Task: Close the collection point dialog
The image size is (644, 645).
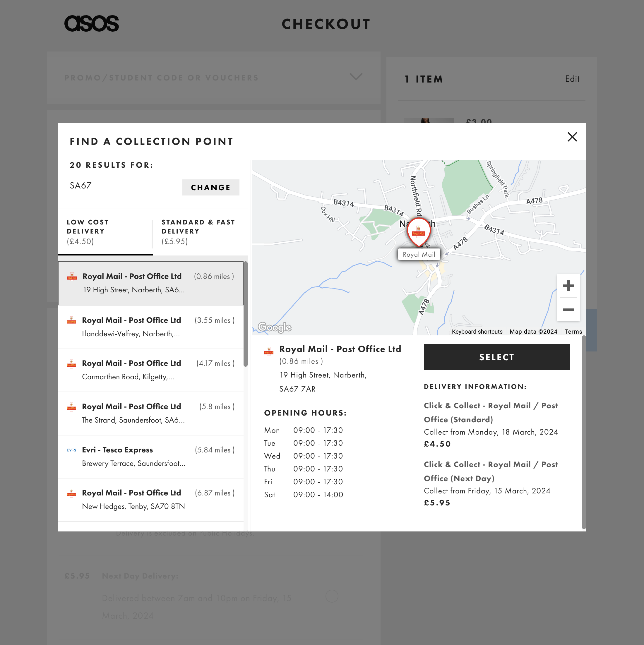Action: tap(572, 137)
